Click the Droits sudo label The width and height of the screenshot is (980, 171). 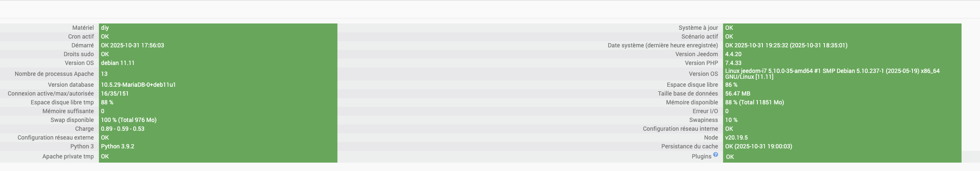(x=78, y=54)
